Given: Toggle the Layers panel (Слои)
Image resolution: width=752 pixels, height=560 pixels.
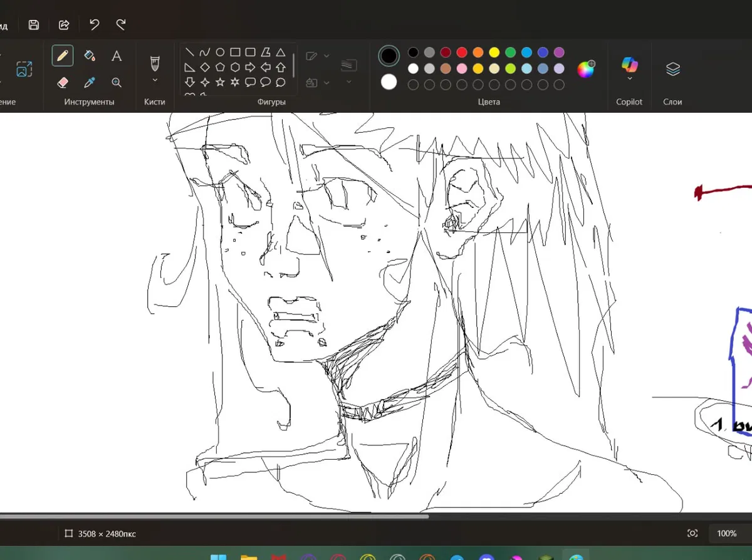Looking at the screenshot, I should (x=672, y=69).
